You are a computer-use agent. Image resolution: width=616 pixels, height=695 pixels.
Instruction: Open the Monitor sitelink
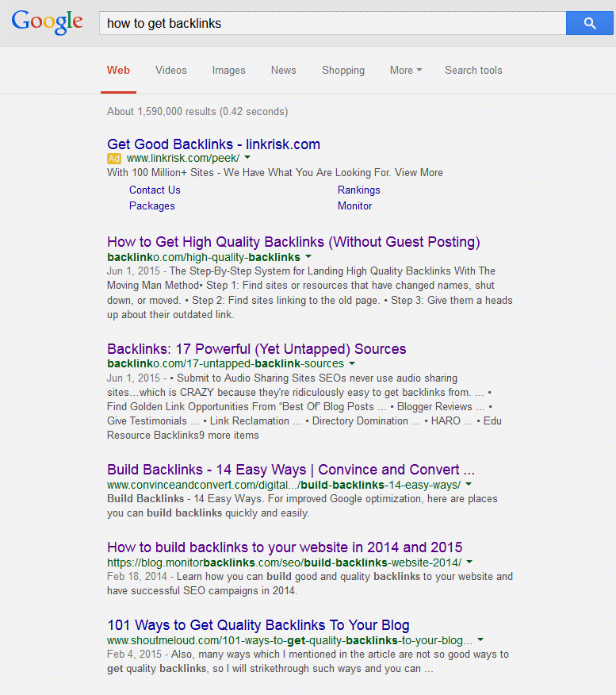[354, 205]
